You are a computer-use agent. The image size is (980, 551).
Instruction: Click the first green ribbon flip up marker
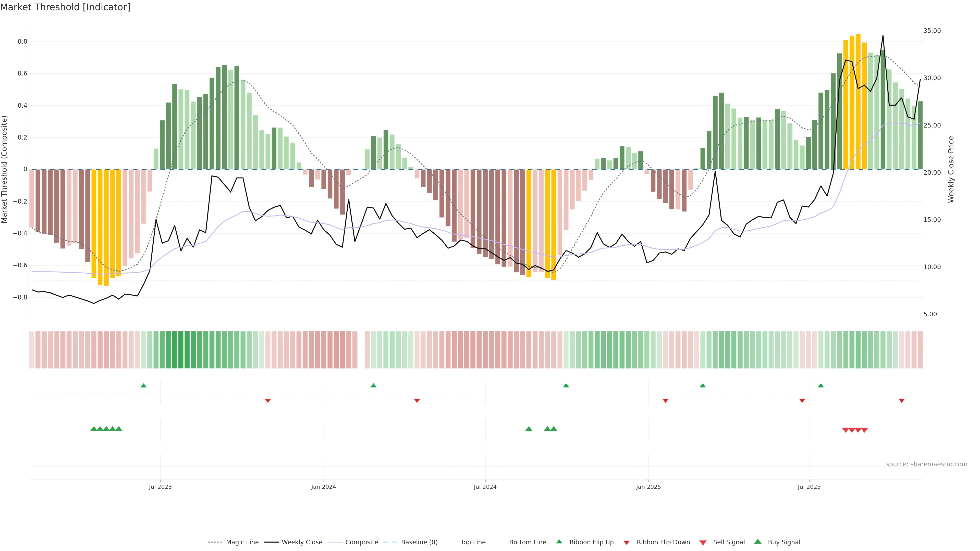tap(143, 386)
